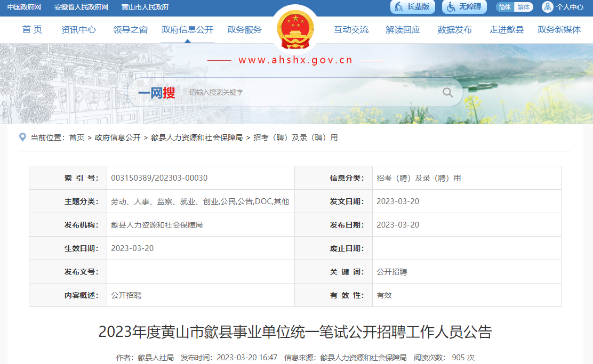593x364 pixels.
Task: Open the 政府信息公开 nav tab
Action: (x=187, y=30)
